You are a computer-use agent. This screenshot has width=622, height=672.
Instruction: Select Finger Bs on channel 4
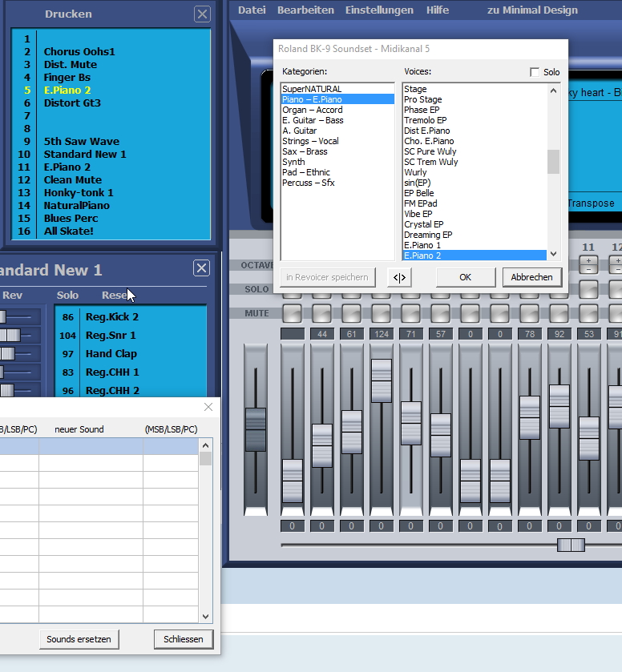(x=67, y=77)
